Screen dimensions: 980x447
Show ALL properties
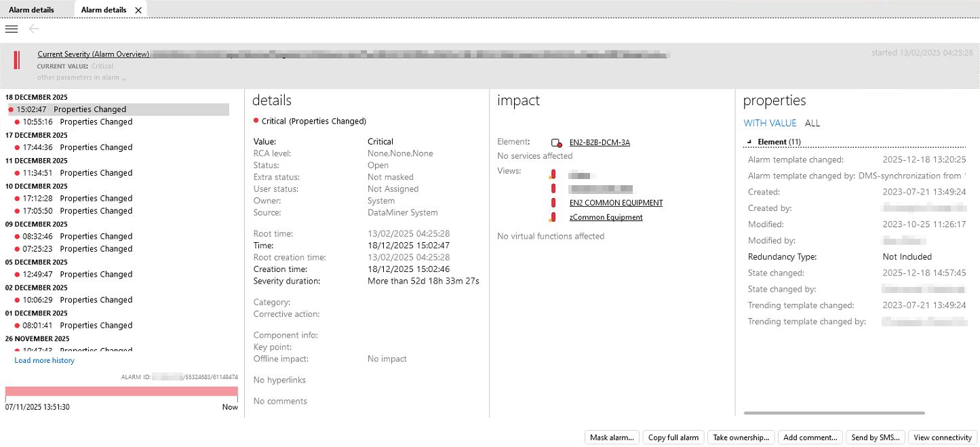pyautogui.click(x=812, y=123)
